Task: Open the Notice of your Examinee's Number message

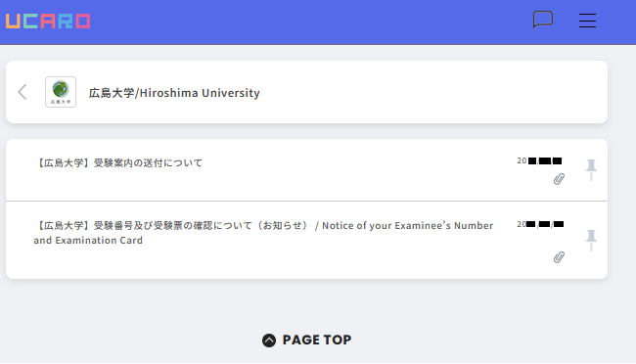Action: (263, 233)
